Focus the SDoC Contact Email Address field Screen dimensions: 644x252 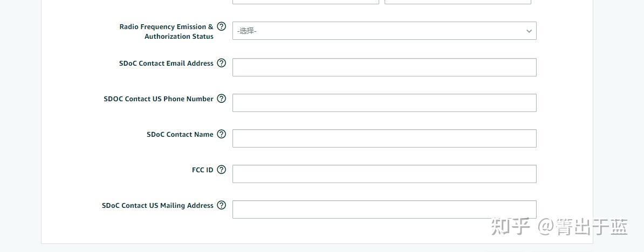[384, 67]
